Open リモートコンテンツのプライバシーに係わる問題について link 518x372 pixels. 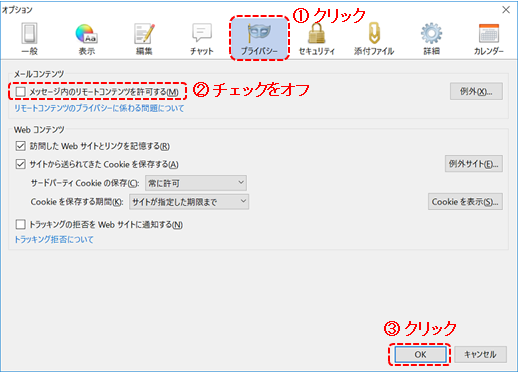pos(99,108)
